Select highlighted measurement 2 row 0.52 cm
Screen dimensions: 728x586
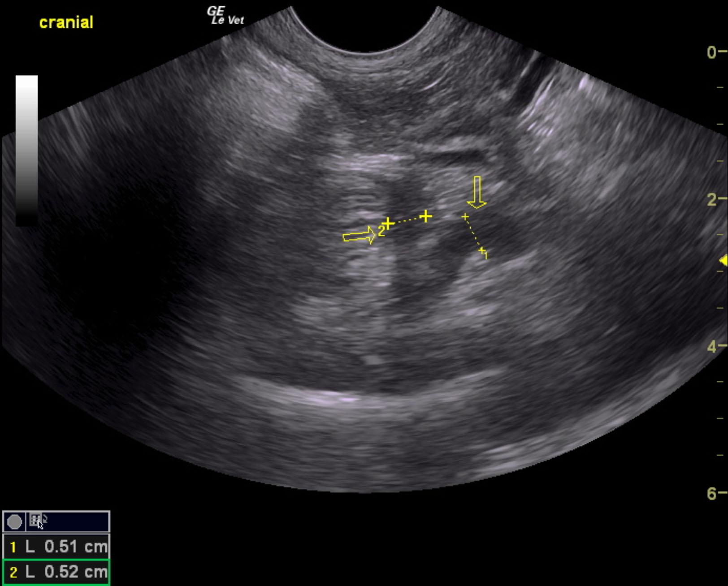[x=56, y=572]
